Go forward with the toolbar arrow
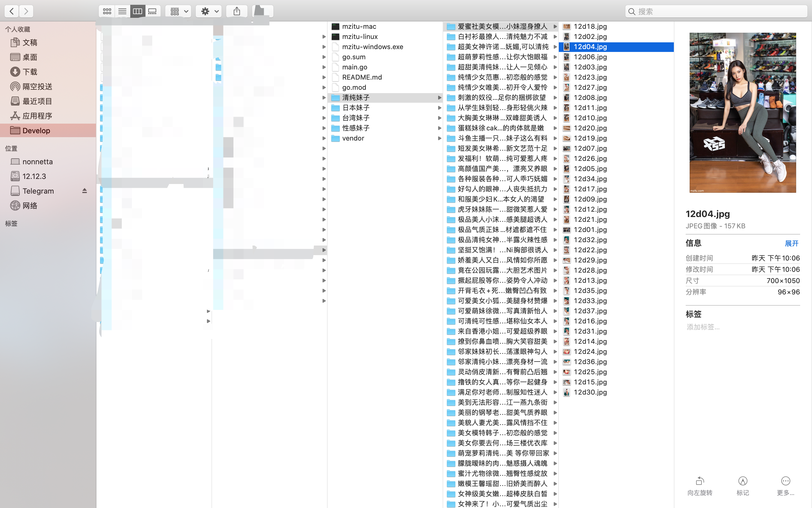812x508 pixels. pos(26,11)
